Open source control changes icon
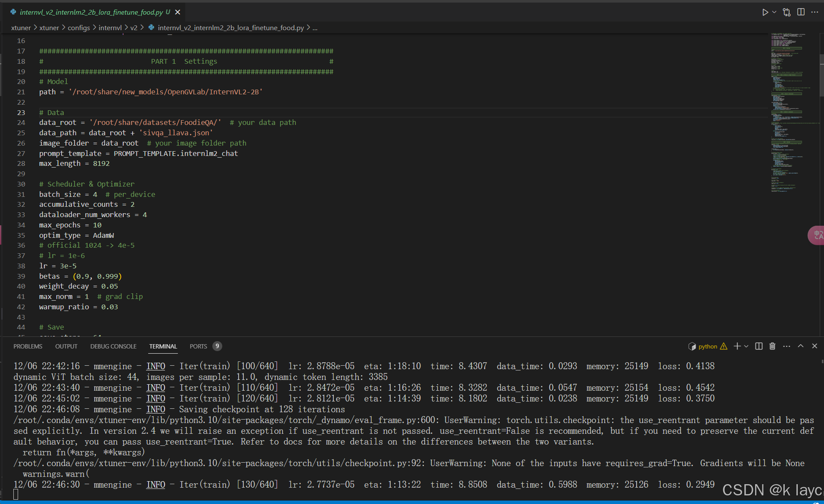The height and width of the screenshot is (504, 824). [787, 12]
